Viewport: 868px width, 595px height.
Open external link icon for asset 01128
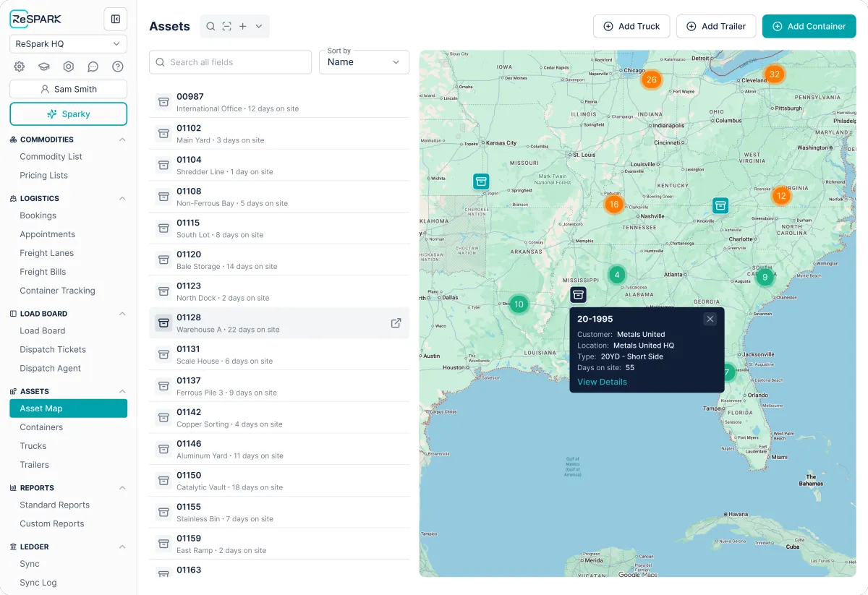tap(396, 323)
